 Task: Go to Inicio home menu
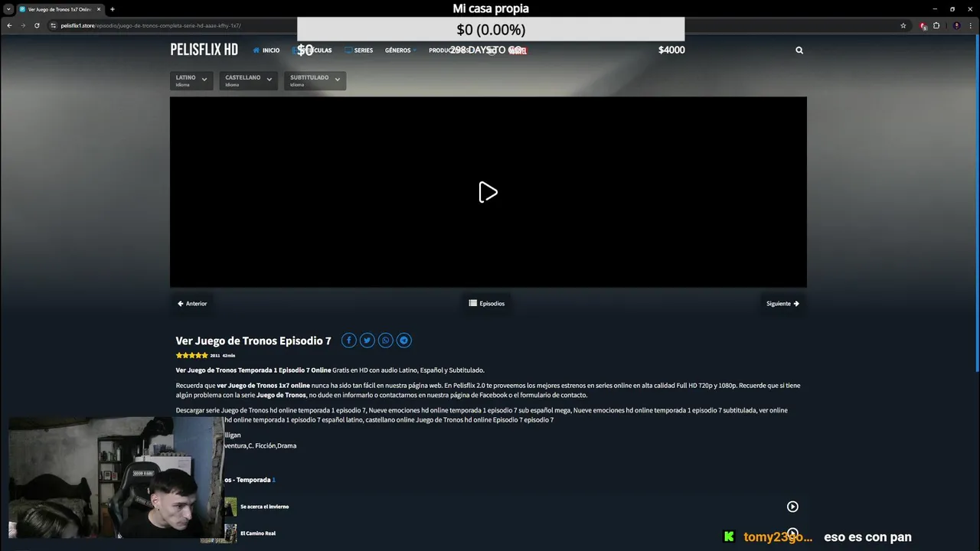point(266,51)
